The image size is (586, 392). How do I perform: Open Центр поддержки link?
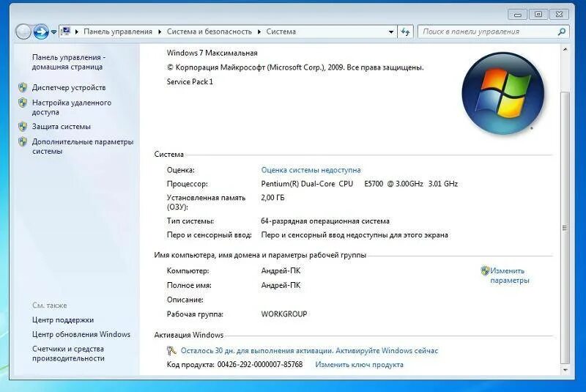click(x=63, y=320)
